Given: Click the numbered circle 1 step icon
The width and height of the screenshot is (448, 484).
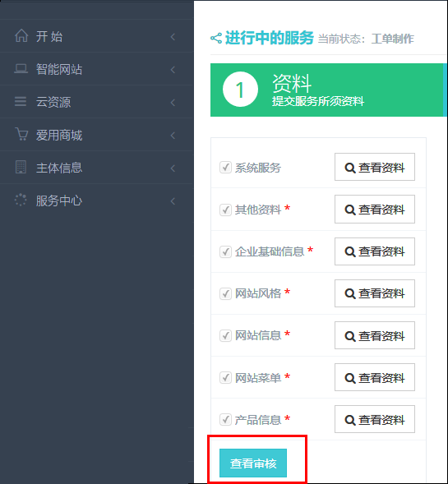Looking at the screenshot, I should click(240, 90).
